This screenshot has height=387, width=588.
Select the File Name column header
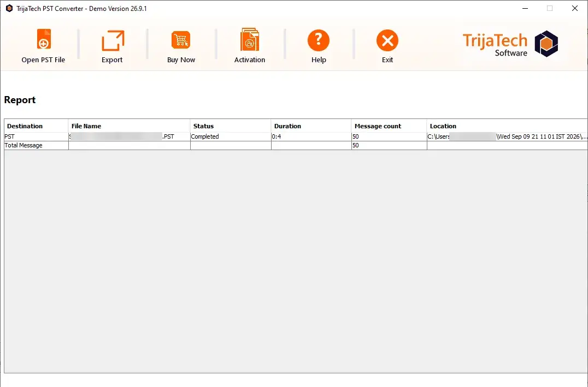click(129, 126)
